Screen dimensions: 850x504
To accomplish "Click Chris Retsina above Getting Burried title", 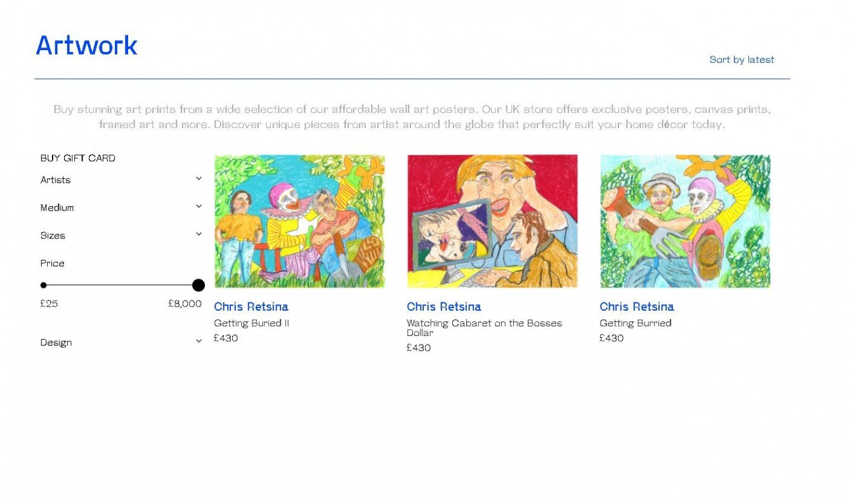I will pyautogui.click(x=637, y=307).
